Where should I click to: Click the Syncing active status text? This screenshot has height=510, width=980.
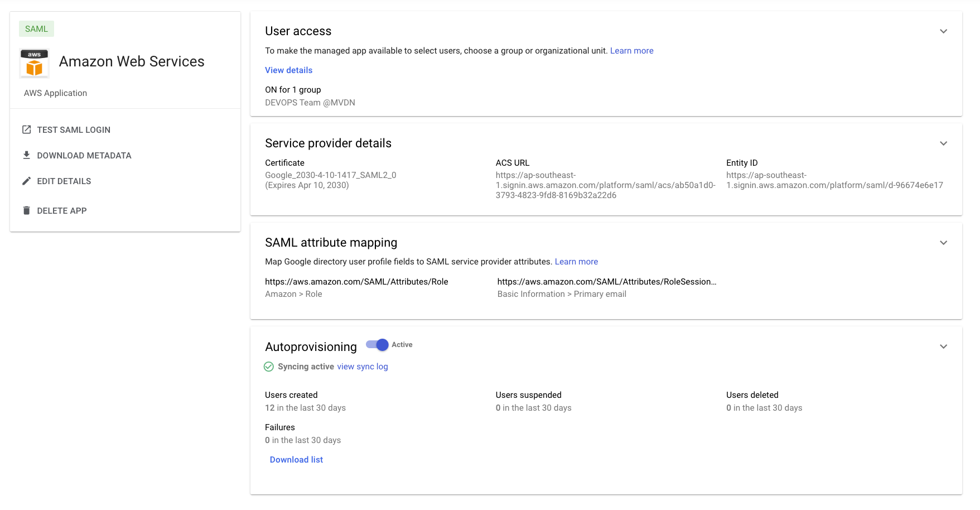(x=306, y=367)
